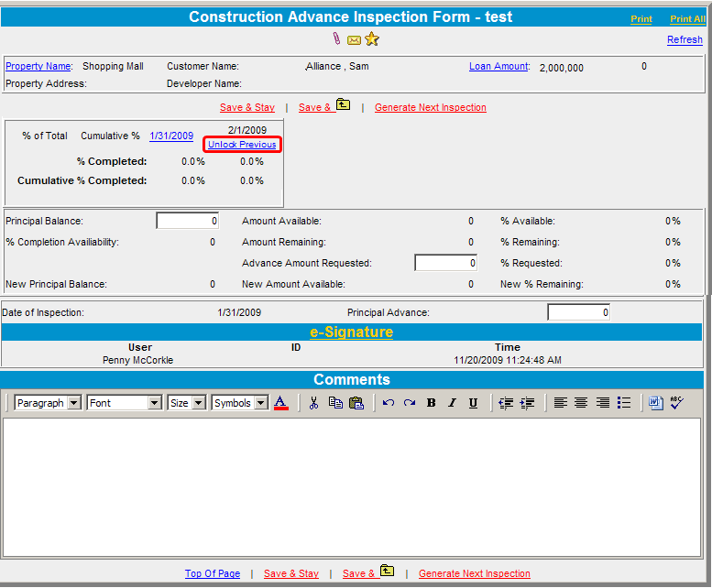Click the Refresh link
712x588 pixels.
(685, 39)
